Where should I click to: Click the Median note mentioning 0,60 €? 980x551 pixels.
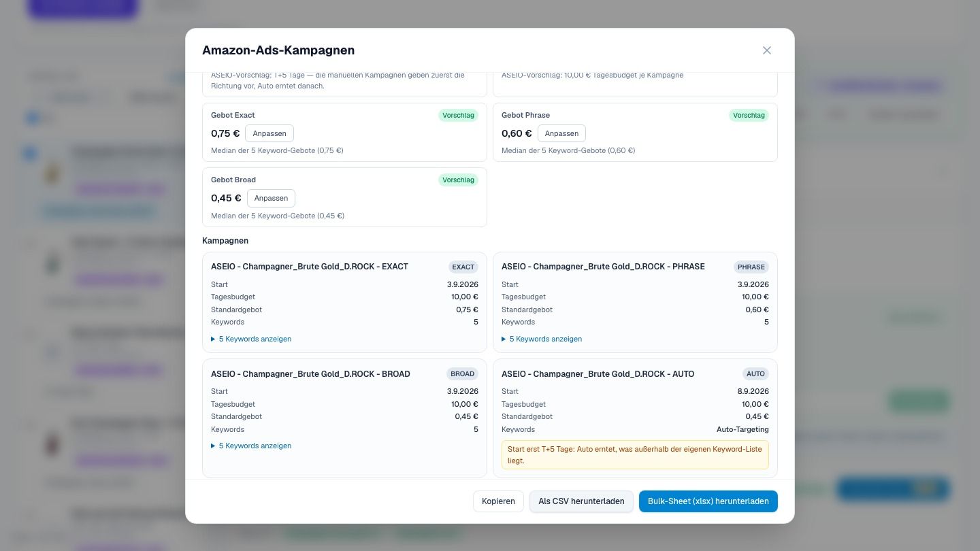[x=568, y=150]
